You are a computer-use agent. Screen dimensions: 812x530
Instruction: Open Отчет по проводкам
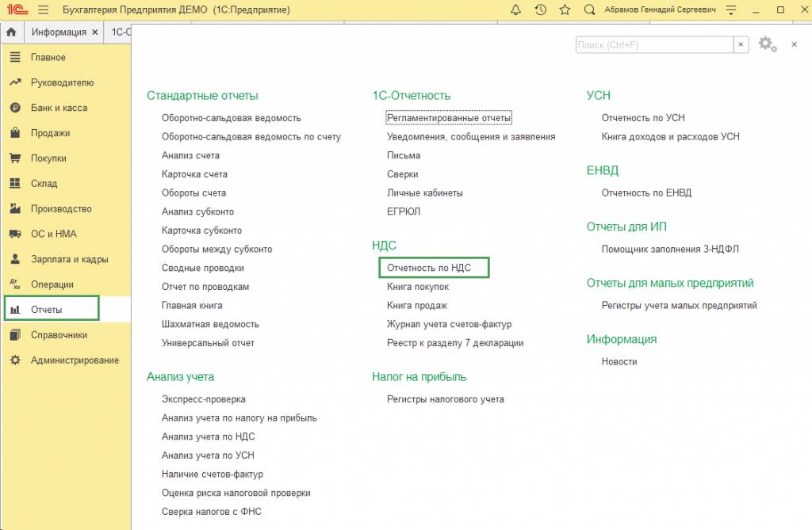205,287
